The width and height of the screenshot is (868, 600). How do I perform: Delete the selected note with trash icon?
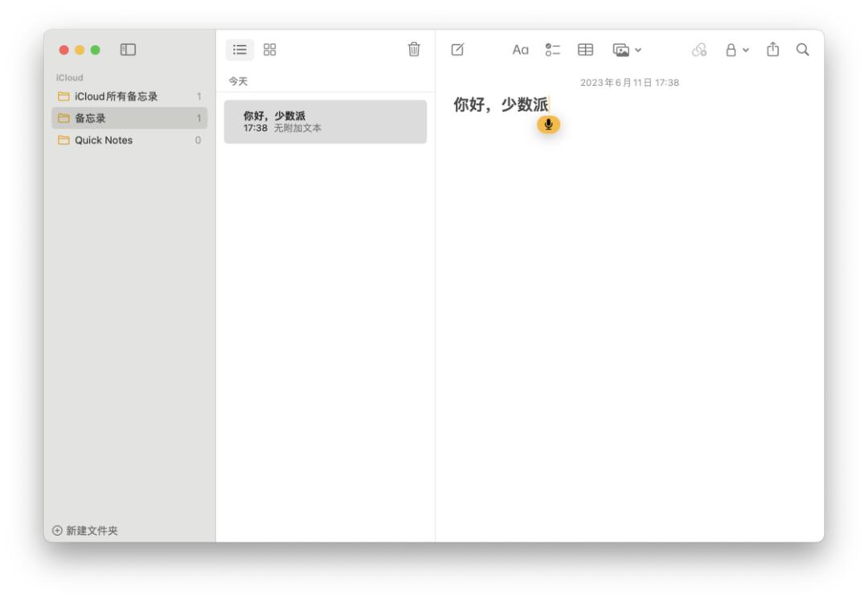[414, 49]
